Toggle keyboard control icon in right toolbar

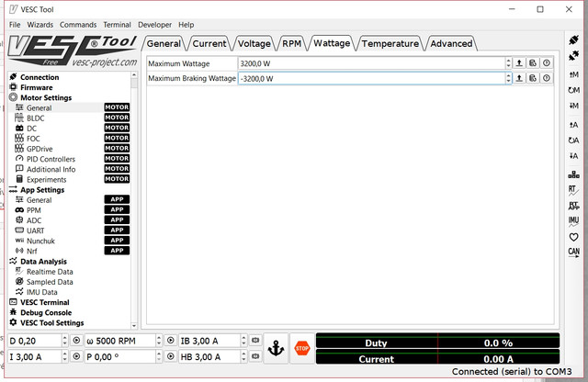coord(573,174)
